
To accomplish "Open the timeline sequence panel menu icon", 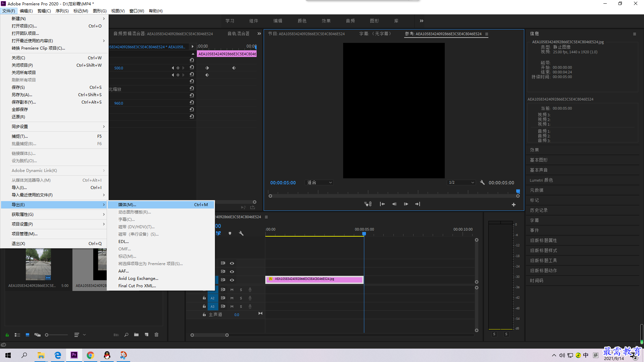I will coord(266,217).
